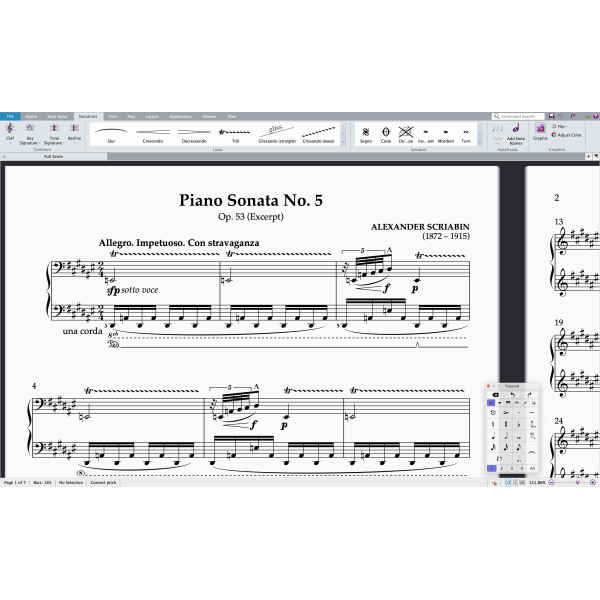Click the 'Concert pitch' status bar entry
This screenshot has width=600, height=600.
(103, 483)
